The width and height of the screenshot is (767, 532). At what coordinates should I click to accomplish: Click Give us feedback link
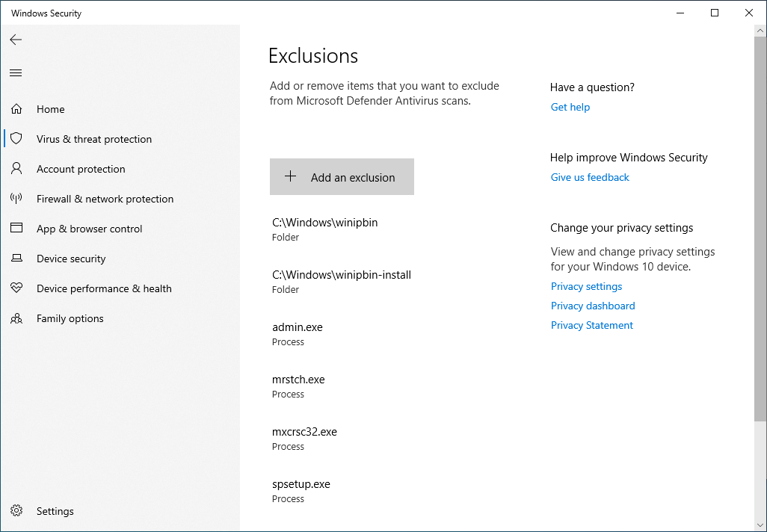(590, 177)
